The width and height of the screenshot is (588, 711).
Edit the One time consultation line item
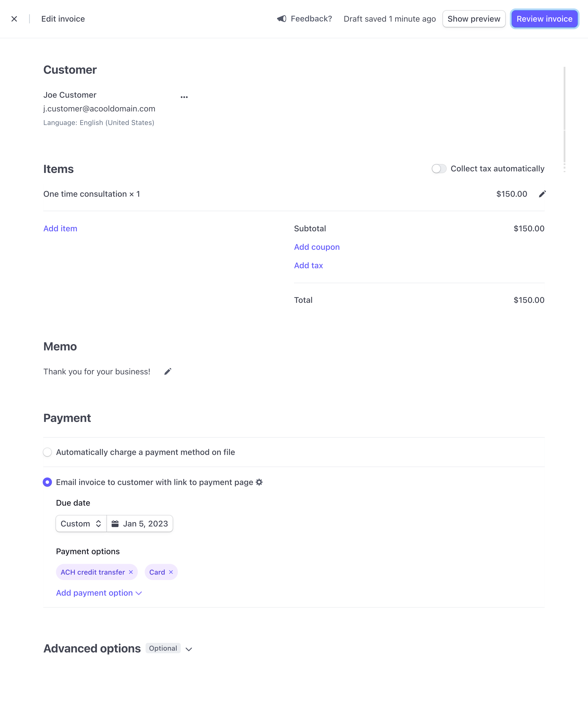(542, 194)
